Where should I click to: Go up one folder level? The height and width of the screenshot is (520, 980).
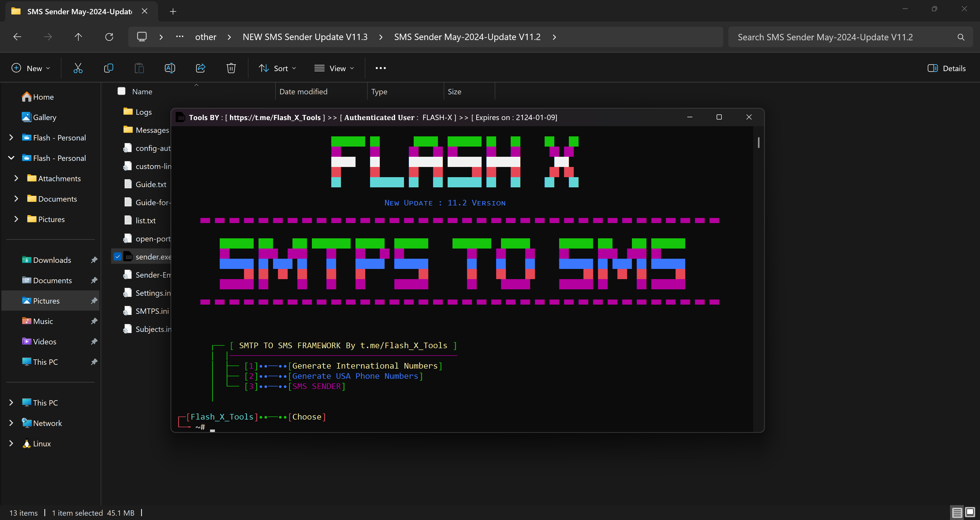[78, 37]
